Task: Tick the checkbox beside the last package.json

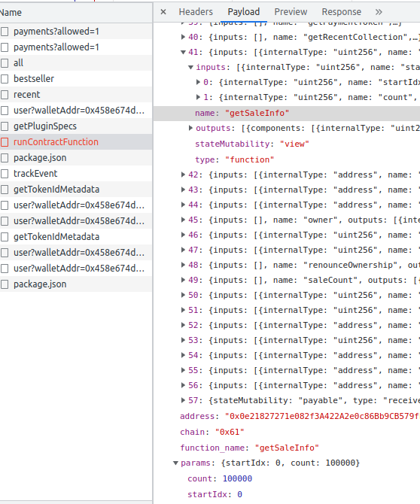Action: click(x=5, y=284)
